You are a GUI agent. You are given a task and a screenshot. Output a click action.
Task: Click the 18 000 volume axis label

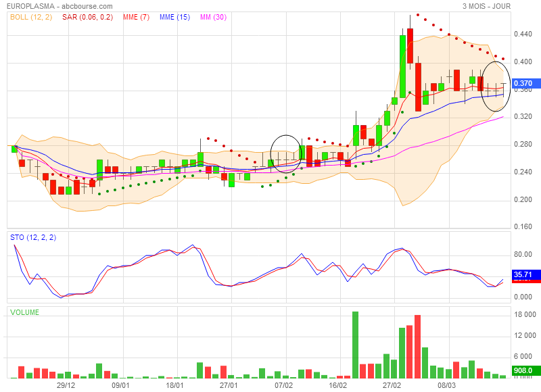click(525, 314)
